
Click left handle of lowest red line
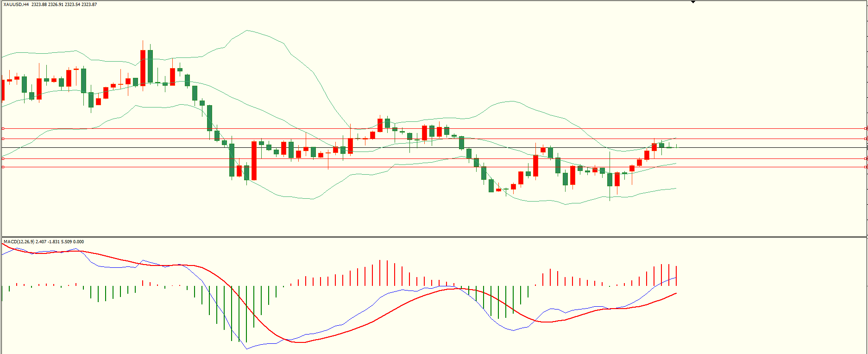pos(3,167)
